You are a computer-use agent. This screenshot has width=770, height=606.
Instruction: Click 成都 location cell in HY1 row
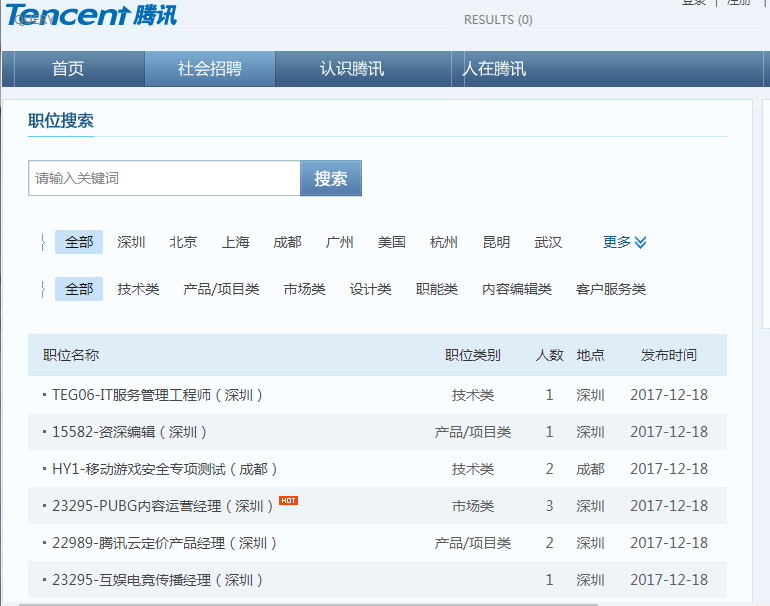[x=590, y=469]
